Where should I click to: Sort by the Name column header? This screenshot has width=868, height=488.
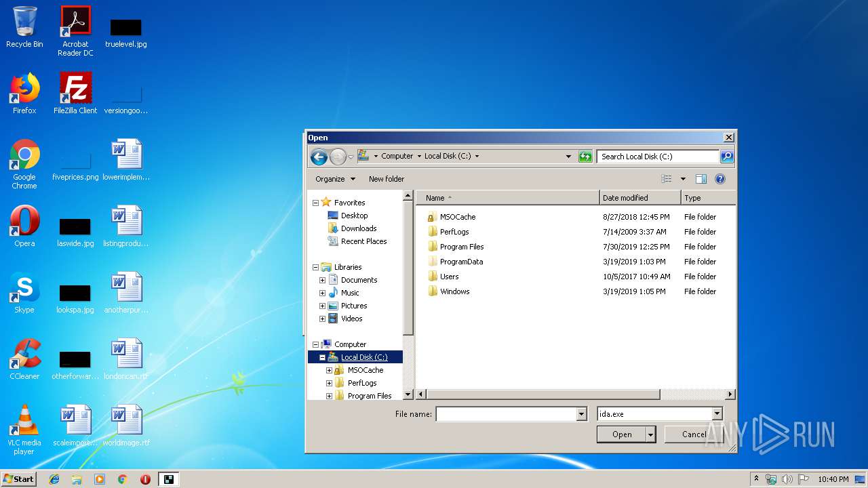[x=508, y=198]
